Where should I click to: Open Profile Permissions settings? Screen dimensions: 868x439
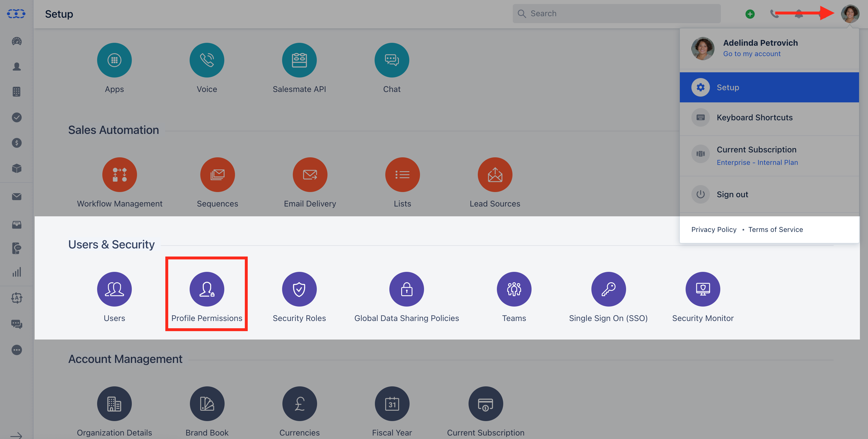point(207,289)
